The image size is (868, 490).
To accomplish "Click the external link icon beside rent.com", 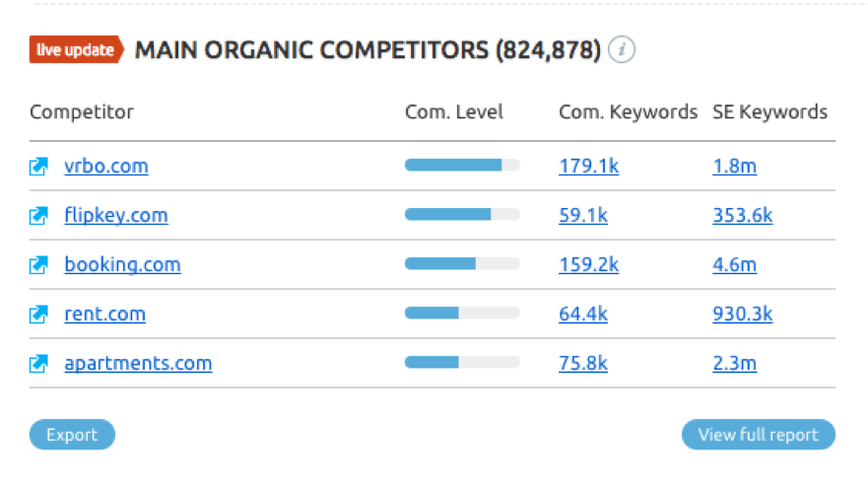I will coord(38,315).
